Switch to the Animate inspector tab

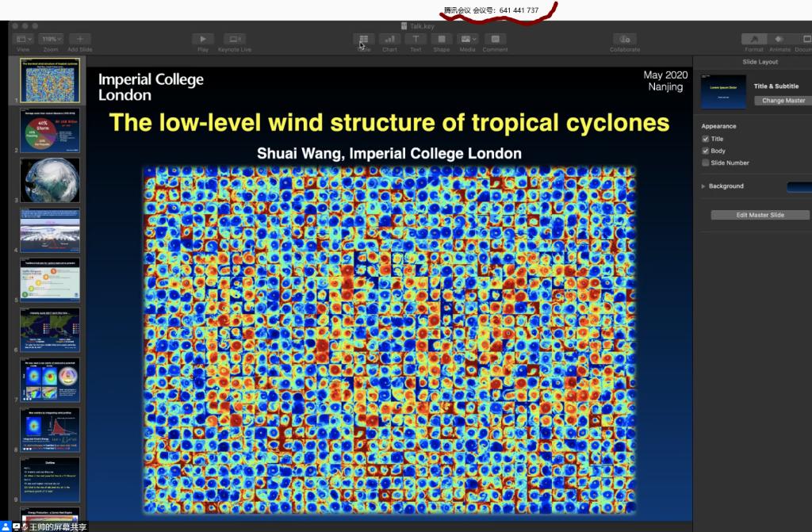click(779, 39)
